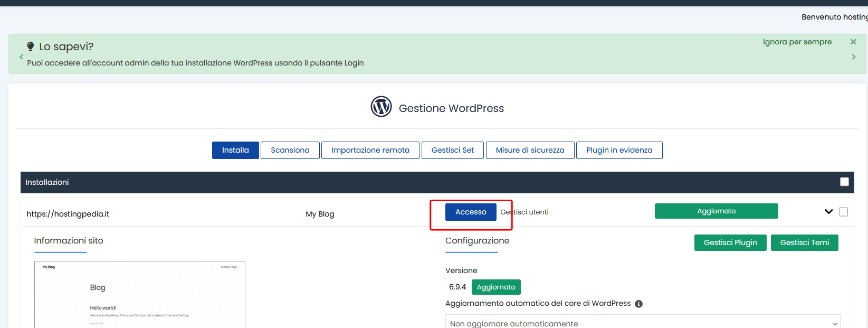
Task: Click Gestisci utenti link
Action: 524,212
